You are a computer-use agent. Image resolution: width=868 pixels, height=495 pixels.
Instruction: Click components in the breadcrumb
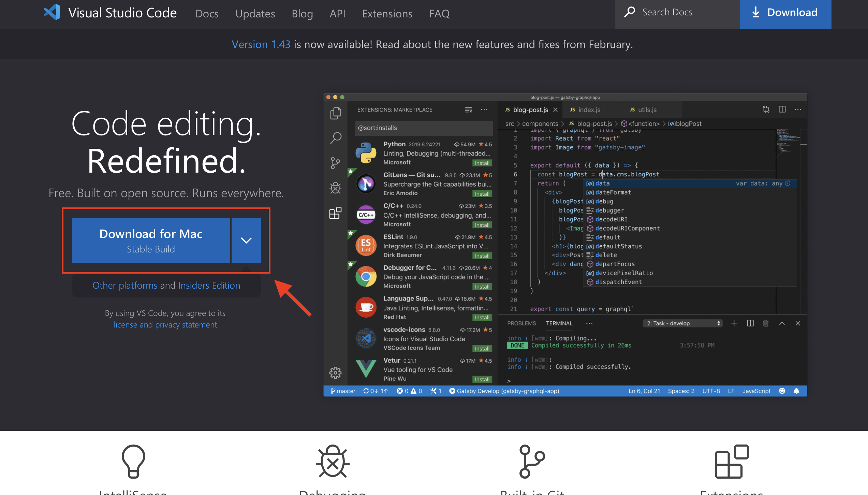point(540,123)
